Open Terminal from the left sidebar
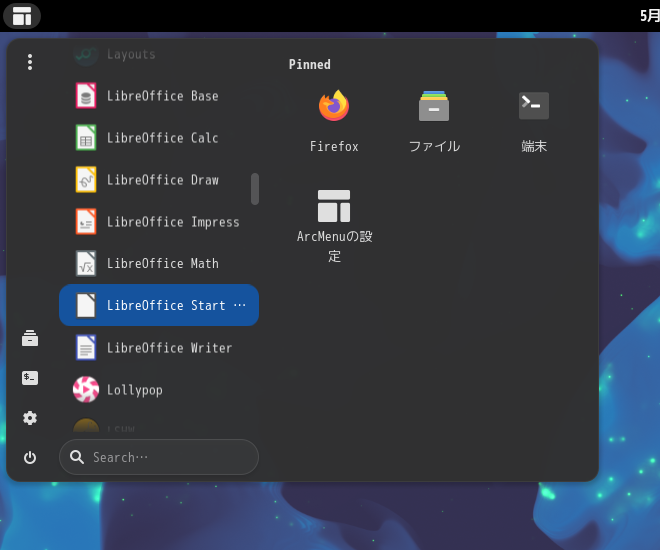 point(30,378)
